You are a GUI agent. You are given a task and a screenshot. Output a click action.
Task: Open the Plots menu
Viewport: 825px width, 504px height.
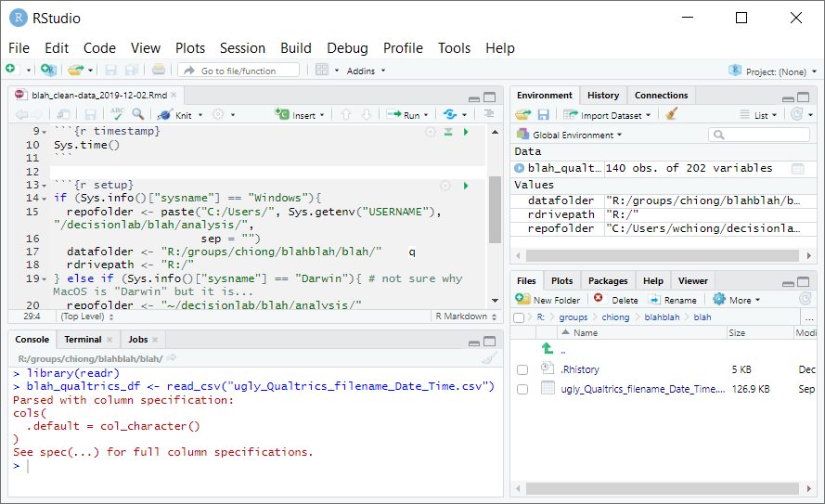pos(190,48)
